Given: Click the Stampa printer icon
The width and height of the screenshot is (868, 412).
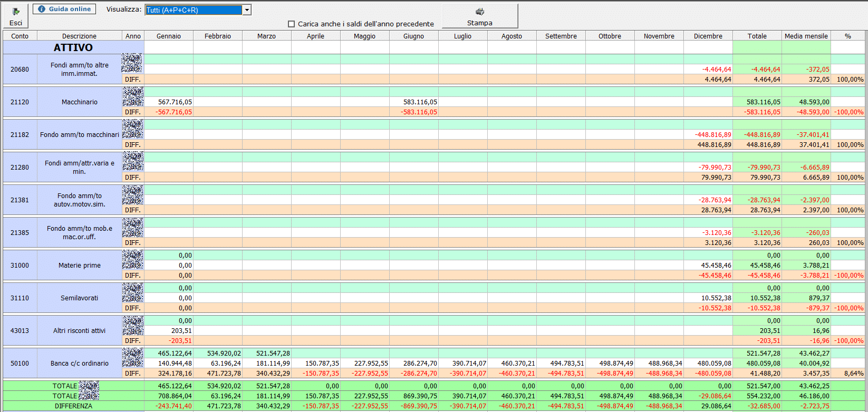Looking at the screenshot, I should (479, 12).
